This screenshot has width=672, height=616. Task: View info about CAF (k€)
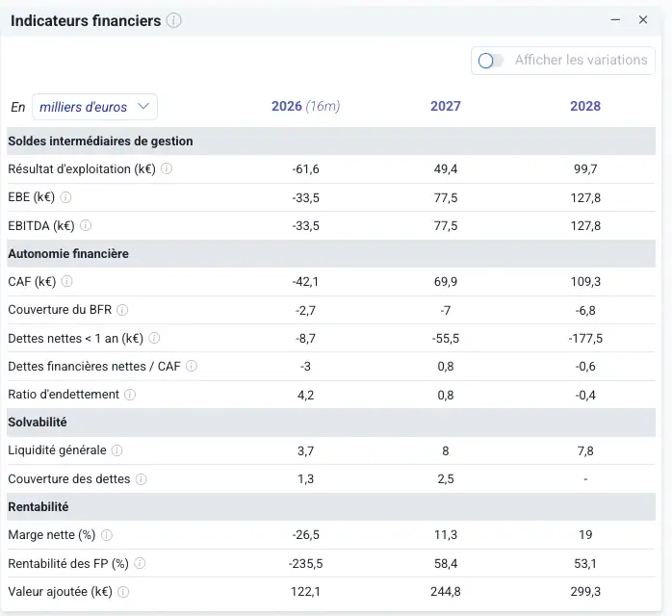pyautogui.click(x=66, y=281)
